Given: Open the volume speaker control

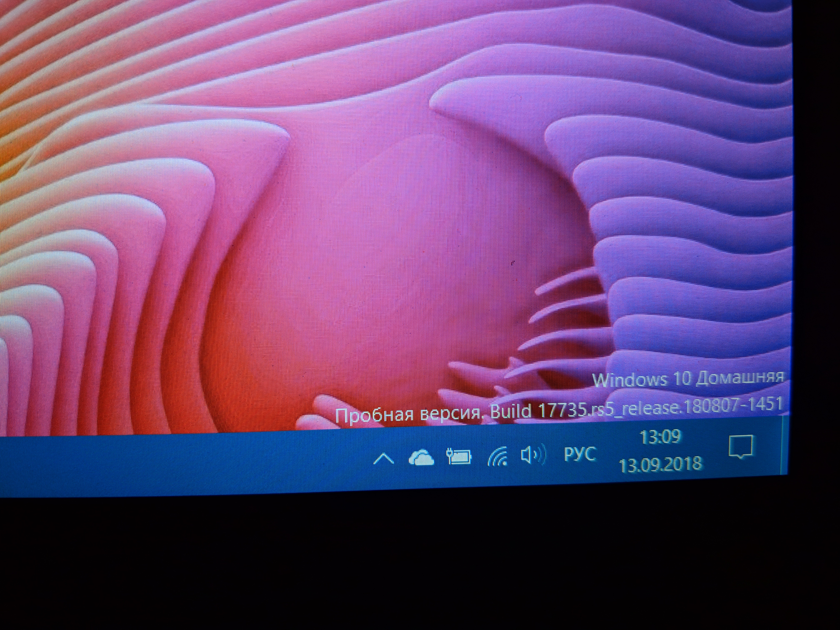Looking at the screenshot, I should [533, 454].
